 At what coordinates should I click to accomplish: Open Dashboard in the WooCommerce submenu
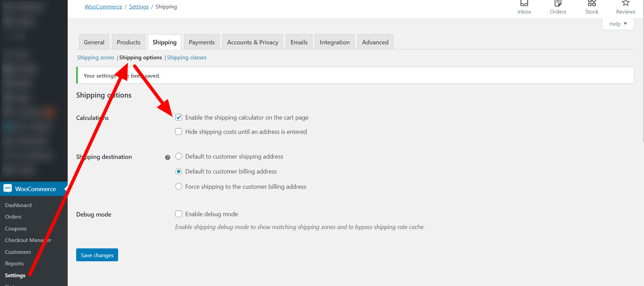18,205
